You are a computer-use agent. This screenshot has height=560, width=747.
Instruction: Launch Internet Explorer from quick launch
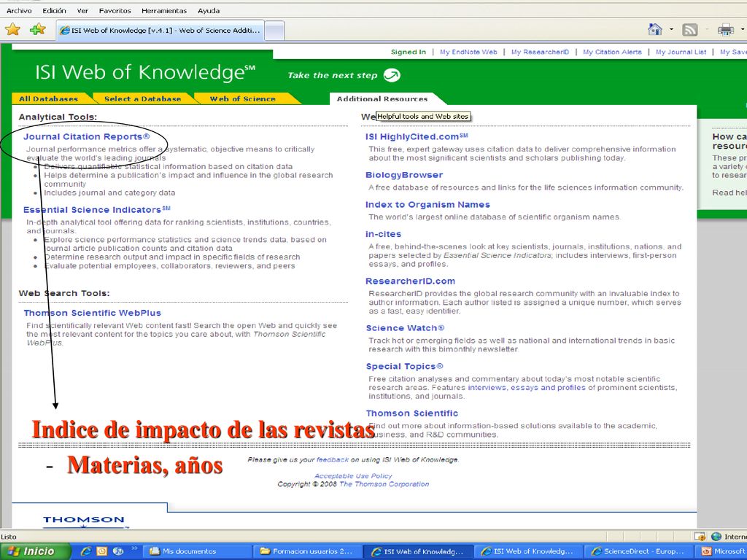click(x=86, y=551)
